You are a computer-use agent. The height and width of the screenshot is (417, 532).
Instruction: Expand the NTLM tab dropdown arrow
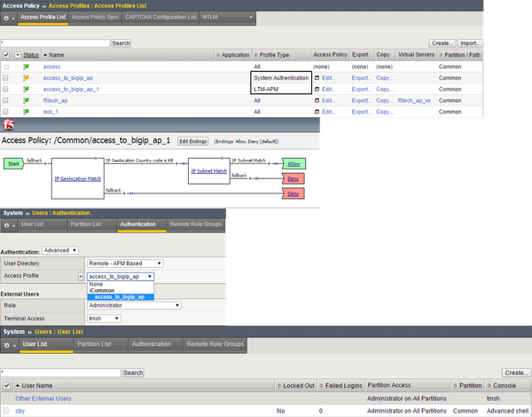pyautogui.click(x=251, y=17)
